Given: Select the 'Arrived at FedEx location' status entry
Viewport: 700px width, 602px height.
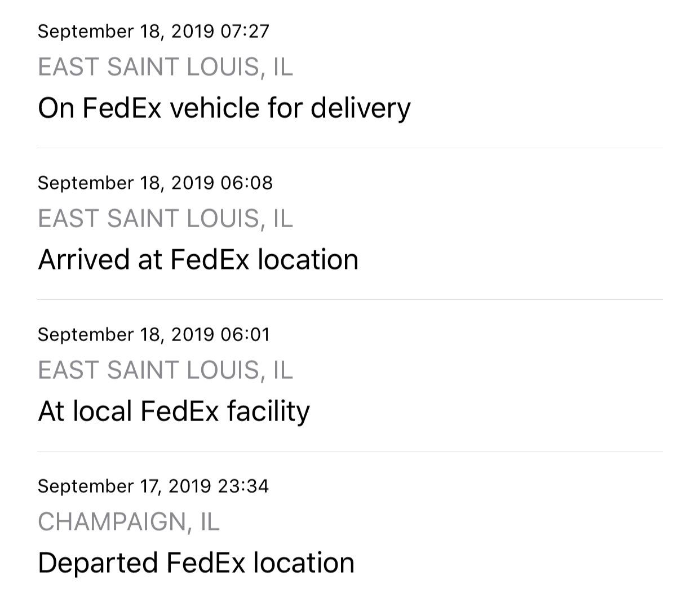Looking at the screenshot, I should 198,259.
